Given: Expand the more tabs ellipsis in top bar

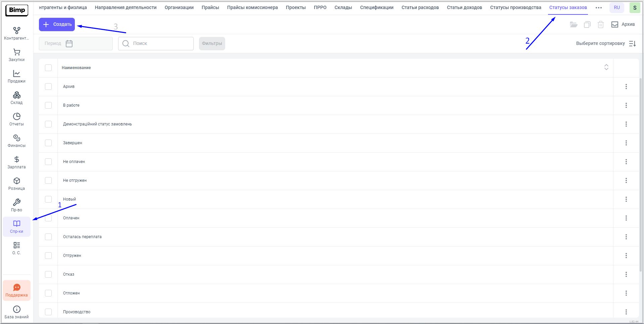Looking at the screenshot, I should pyautogui.click(x=598, y=8).
